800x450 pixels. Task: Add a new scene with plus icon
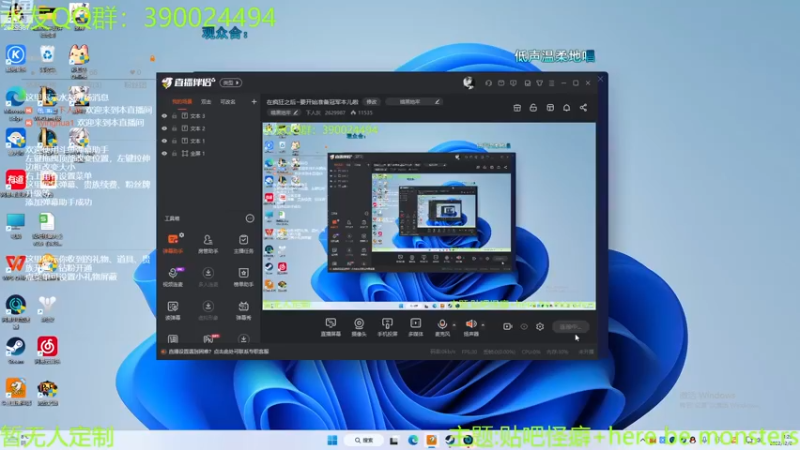click(254, 102)
